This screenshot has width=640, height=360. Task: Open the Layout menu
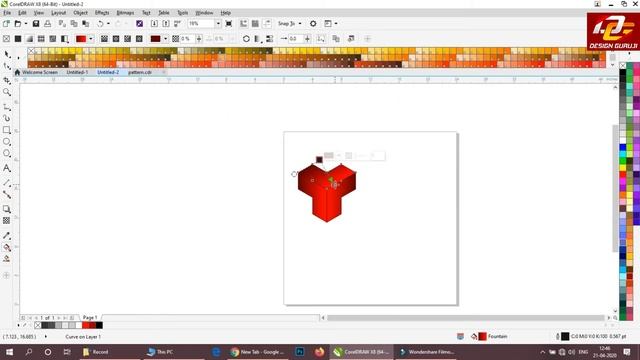[58, 13]
